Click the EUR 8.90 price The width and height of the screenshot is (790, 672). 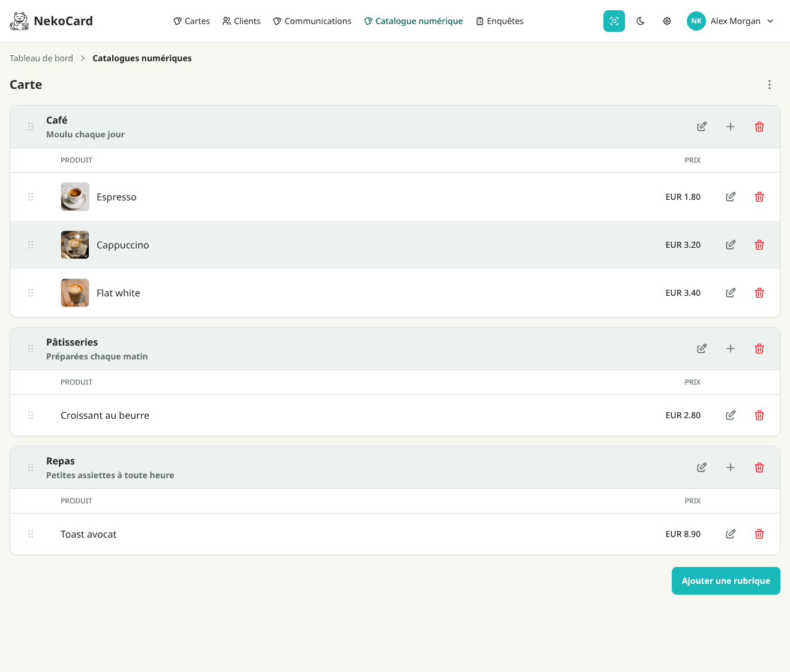(x=683, y=534)
